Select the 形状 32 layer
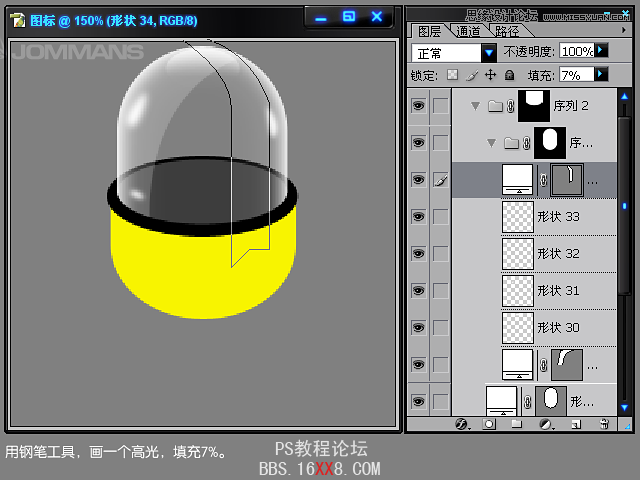Viewport: 640px width, 480px height. coord(558,253)
